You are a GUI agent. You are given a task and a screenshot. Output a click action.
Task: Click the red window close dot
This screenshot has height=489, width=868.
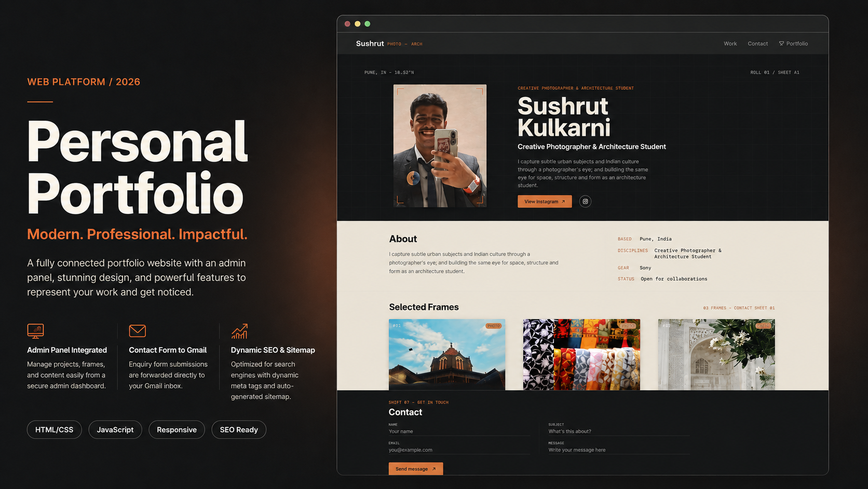pyautogui.click(x=347, y=24)
